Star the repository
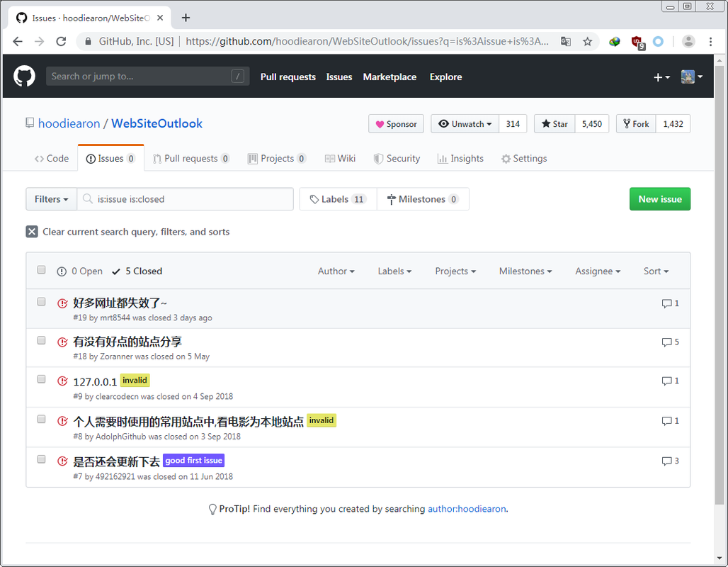 pyautogui.click(x=554, y=123)
